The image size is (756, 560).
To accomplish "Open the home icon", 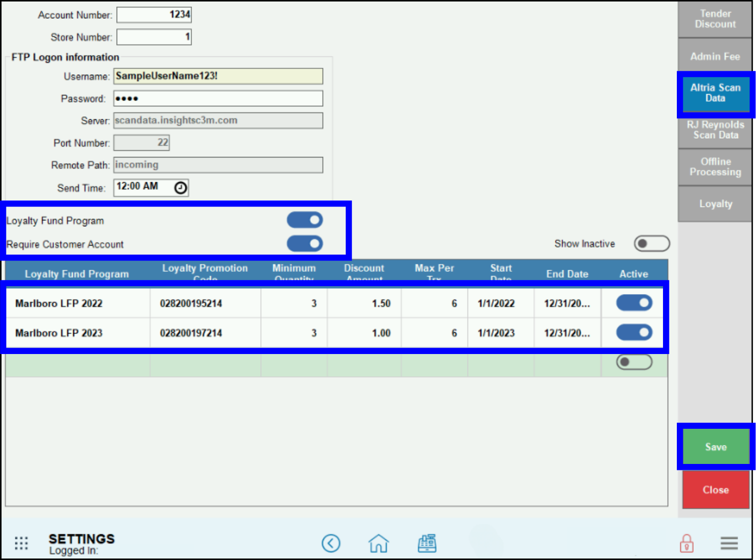I will tap(378, 543).
